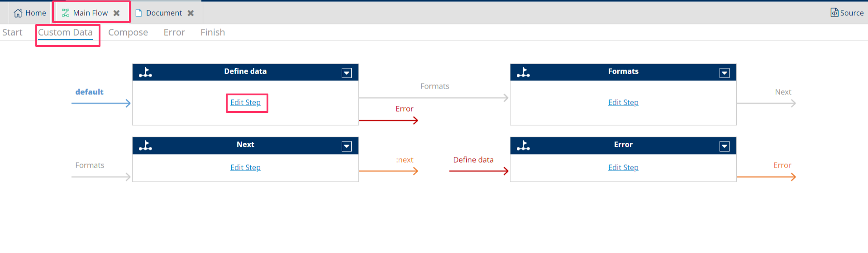Select the Finish tab
The height and width of the screenshot is (253, 868).
(x=213, y=33)
